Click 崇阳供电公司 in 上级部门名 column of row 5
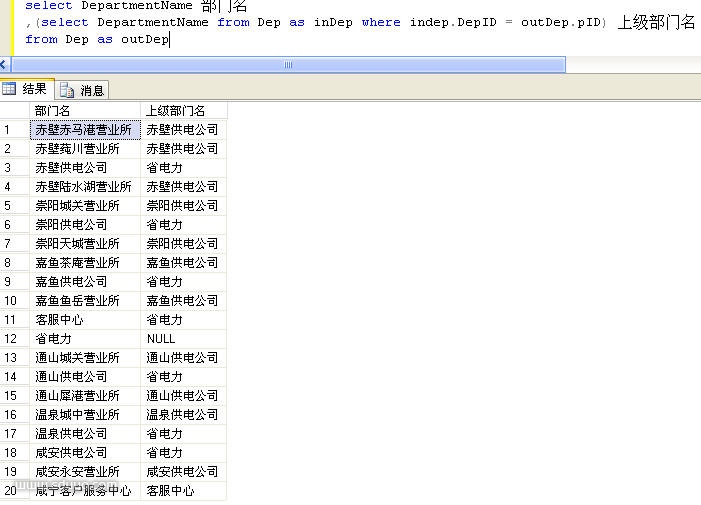701x505 pixels. [x=184, y=206]
